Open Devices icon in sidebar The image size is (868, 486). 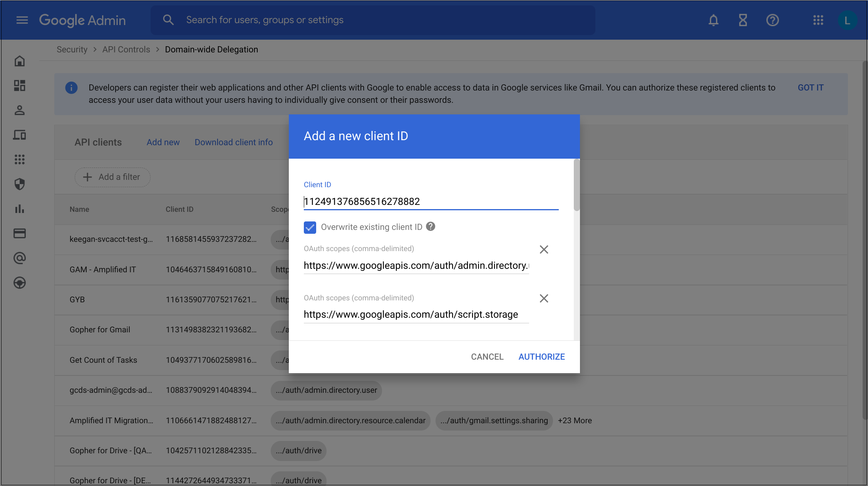(20, 135)
